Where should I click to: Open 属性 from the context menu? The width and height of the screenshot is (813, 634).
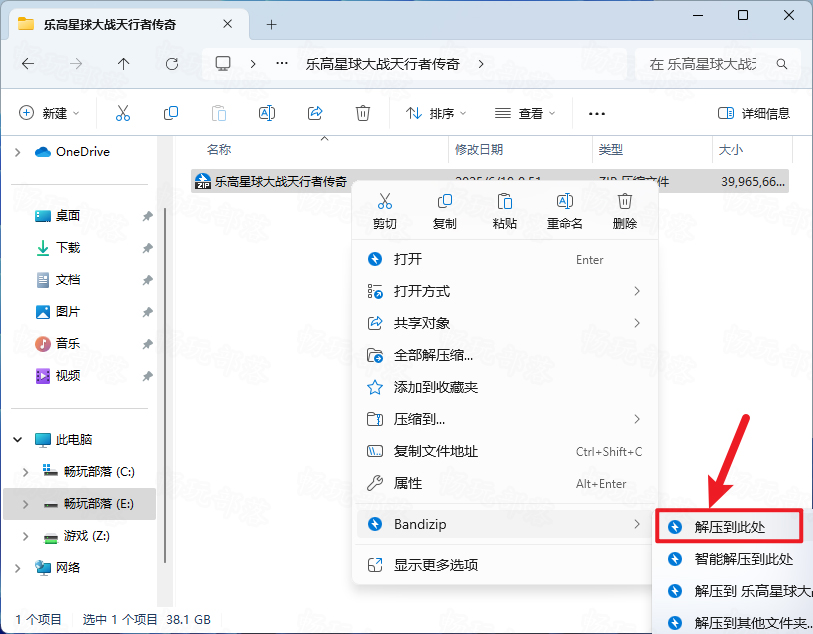point(504,484)
